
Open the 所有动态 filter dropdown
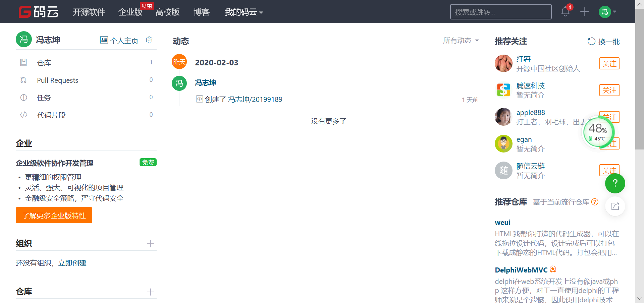[461, 41]
